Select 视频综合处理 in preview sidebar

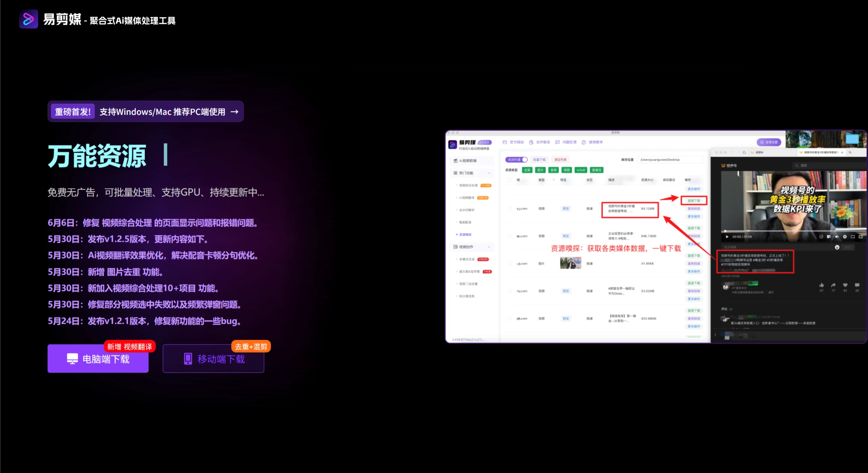coord(468,186)
